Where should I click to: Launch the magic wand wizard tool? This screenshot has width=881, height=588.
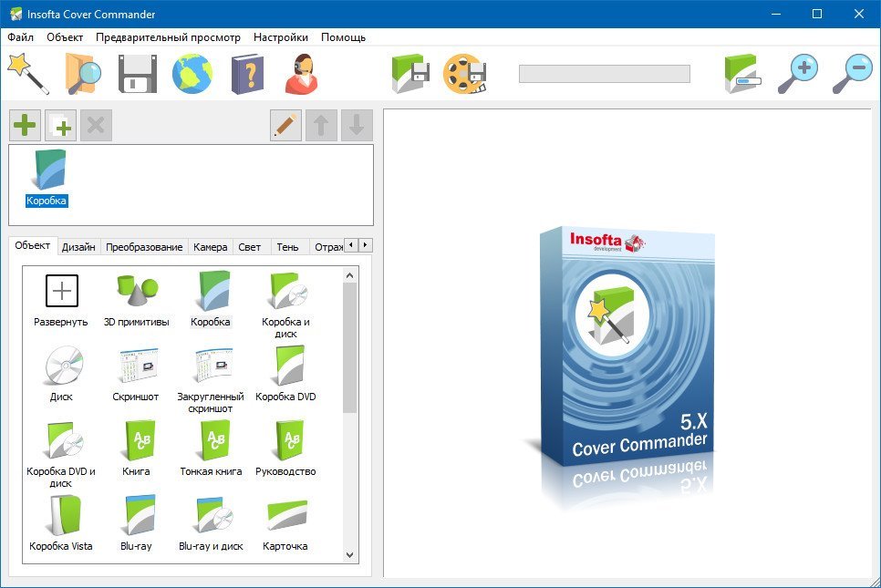click(28, 73)
